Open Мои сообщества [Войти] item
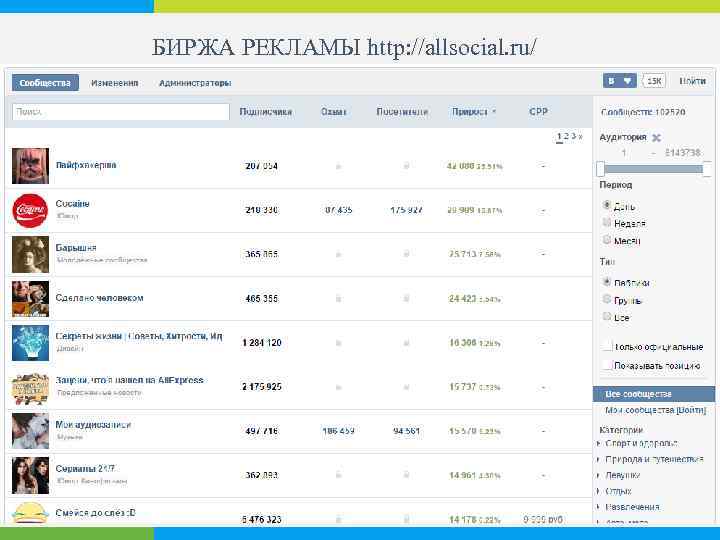 click(x=655, y=410)
